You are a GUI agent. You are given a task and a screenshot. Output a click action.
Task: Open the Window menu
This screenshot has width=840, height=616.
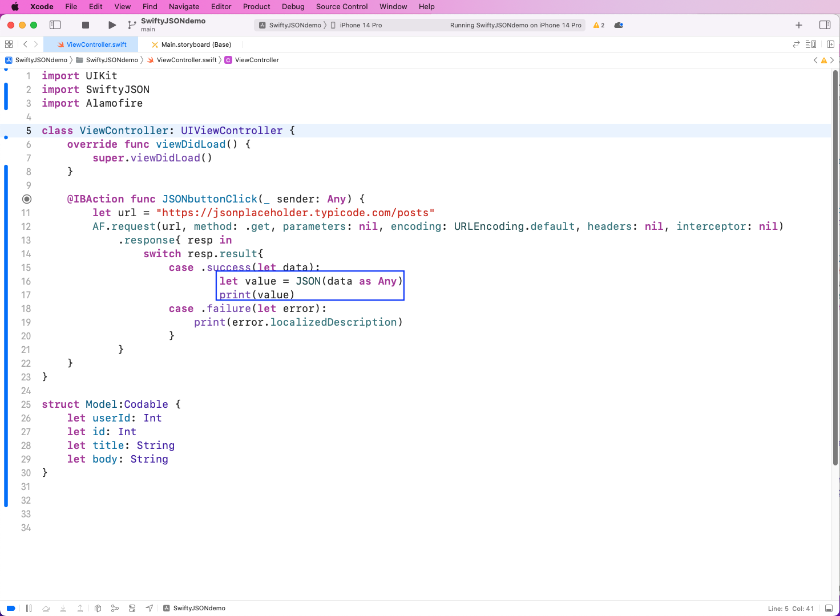click(x=394, y=7)
